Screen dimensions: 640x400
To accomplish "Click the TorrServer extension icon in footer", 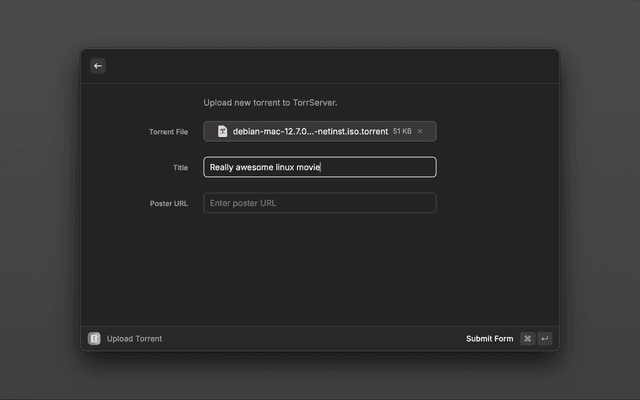I will [x=94, y=338].
